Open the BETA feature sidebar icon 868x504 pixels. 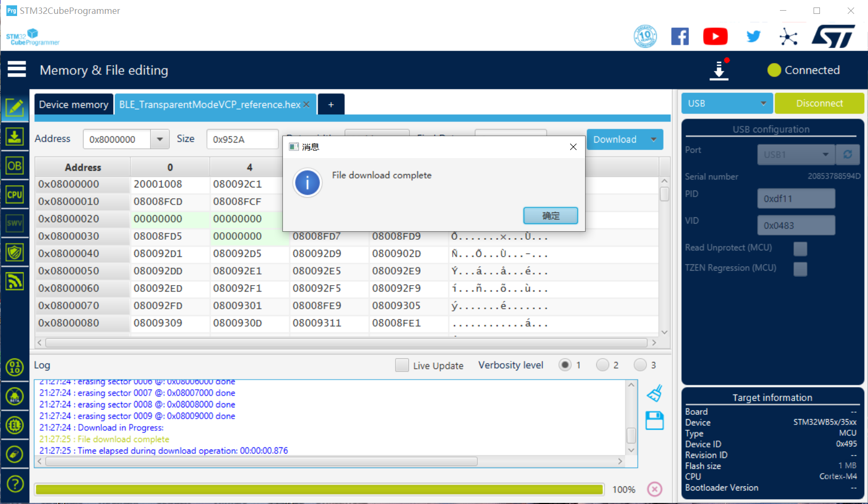(14, 397)
